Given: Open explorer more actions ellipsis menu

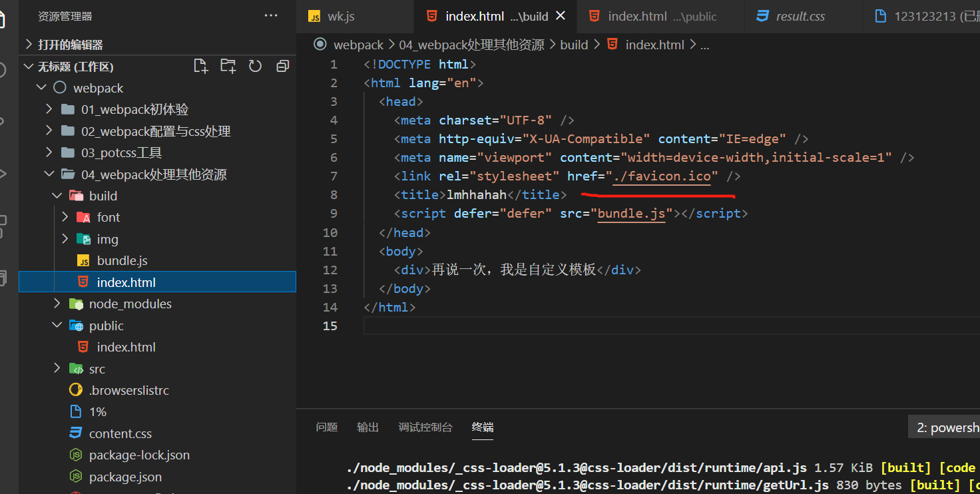Looking at the screenshot, I should 271,16.
